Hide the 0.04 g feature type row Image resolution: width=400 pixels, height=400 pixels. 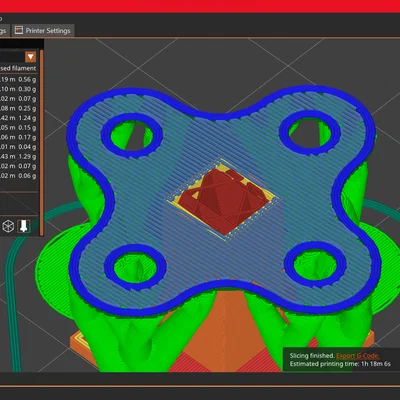coord(18,147)
